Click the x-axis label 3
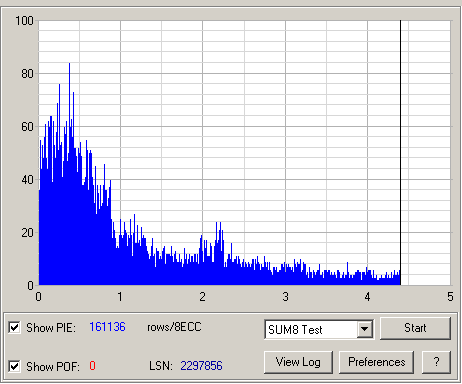This screenshot has height=384, width=462. 285,297
